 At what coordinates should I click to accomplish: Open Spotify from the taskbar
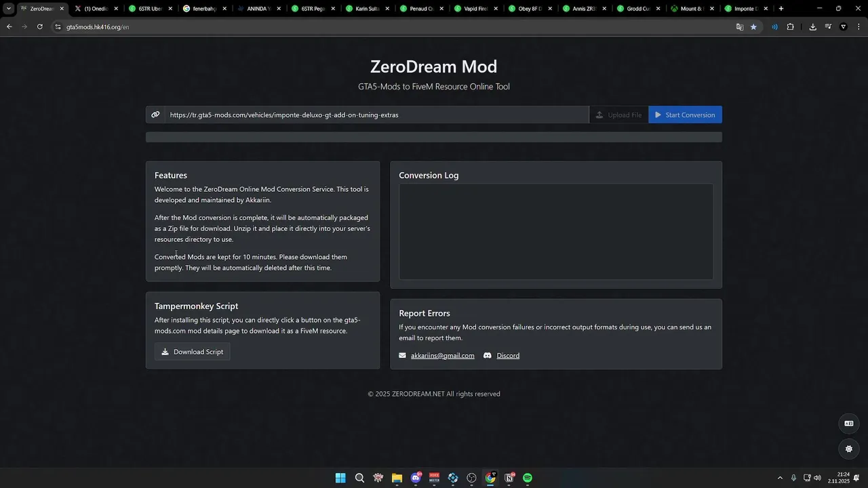tap(528, 478)
